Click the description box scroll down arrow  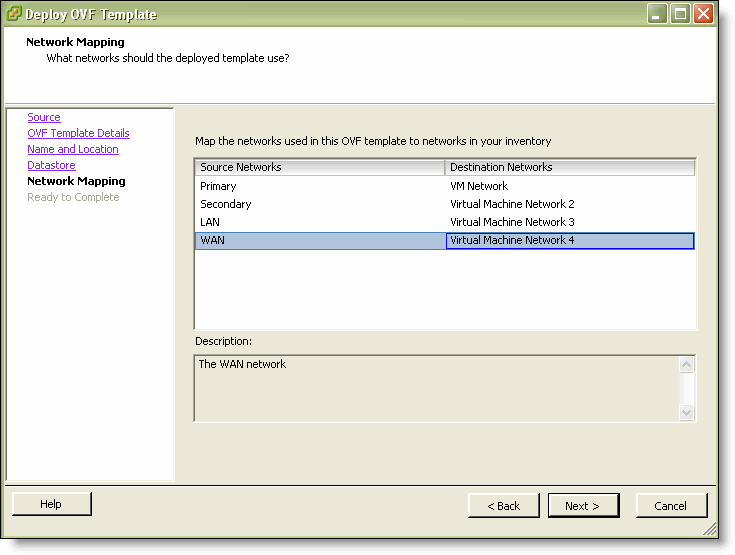click(686, 412)
